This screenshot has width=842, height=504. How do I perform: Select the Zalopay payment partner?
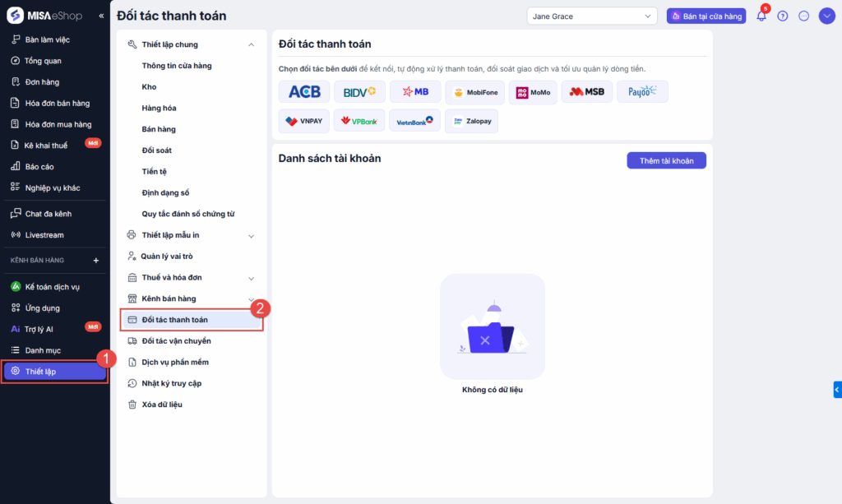pyautogui.click(x=471, y=121)
